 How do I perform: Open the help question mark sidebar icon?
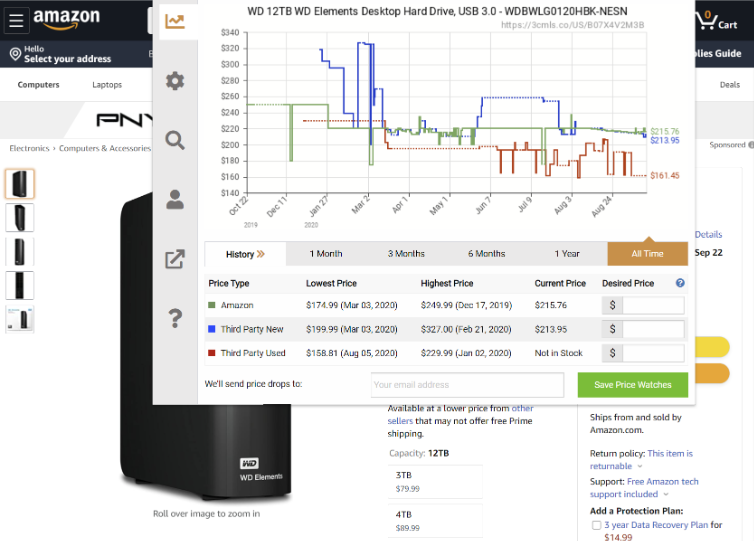(x=175, y=318)
